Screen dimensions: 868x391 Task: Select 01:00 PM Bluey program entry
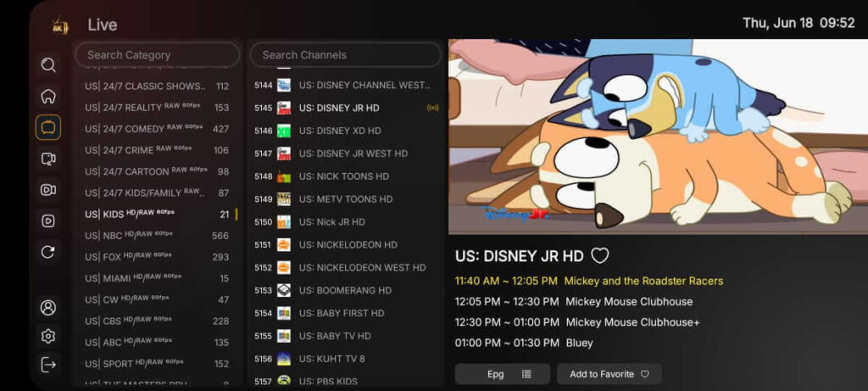(524, 343)
